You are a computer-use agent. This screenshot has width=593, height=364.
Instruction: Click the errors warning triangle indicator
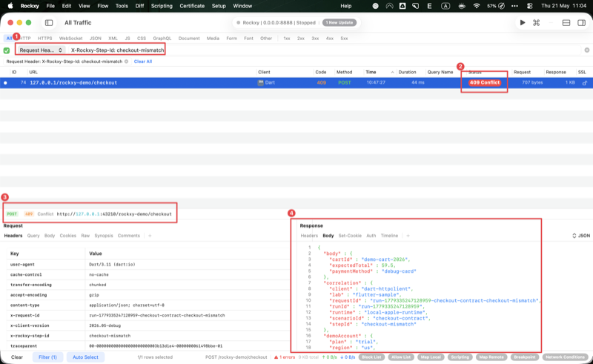[x=276, y=357]
